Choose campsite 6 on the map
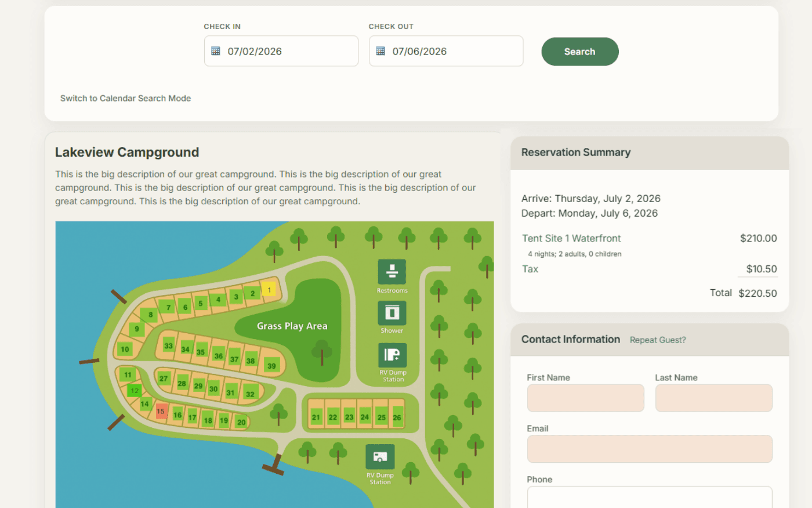The width and height of the screenshot is (812, 508). (185, 307)
